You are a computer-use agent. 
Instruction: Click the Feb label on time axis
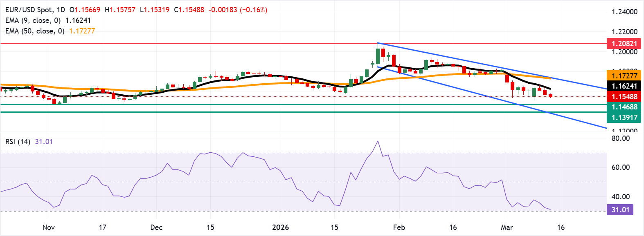tap(399, 227)
